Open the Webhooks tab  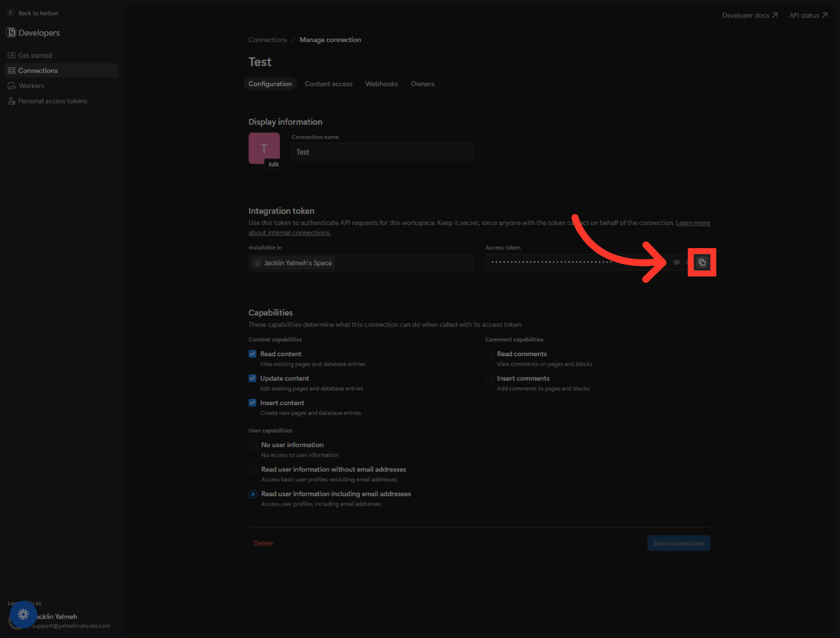click(x=382, y=84)
